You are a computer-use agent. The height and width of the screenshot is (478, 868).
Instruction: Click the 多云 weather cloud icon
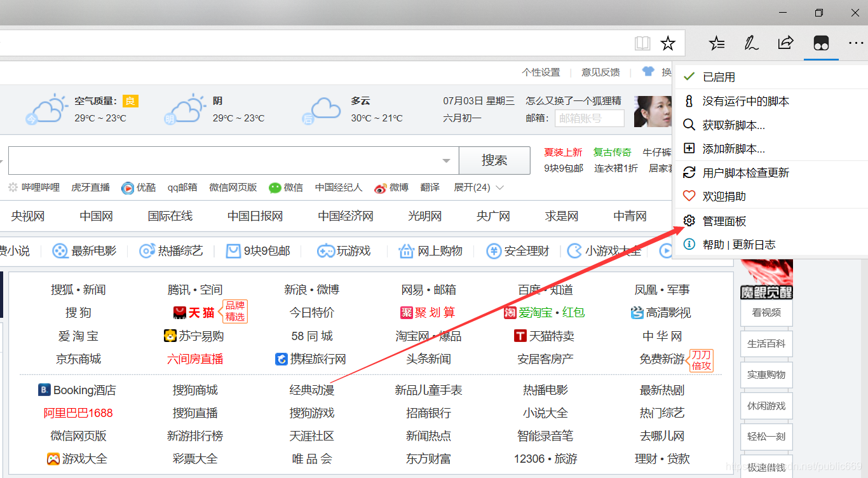(322, 109)
